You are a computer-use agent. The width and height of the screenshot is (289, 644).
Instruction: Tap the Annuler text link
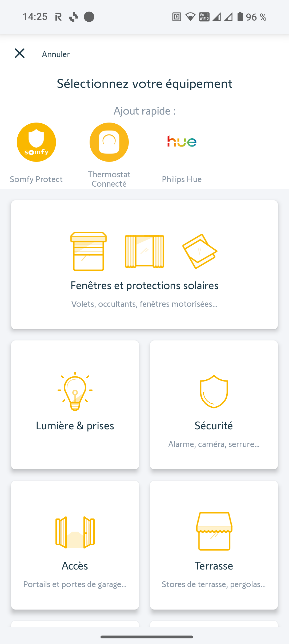pyautogui.click(x=56, y=54)
